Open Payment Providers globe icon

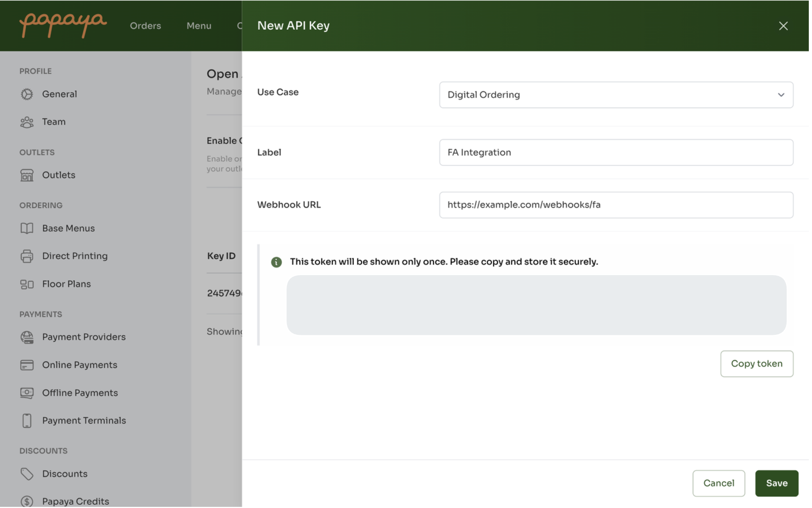pyautogui.click(x=27, y=338)
